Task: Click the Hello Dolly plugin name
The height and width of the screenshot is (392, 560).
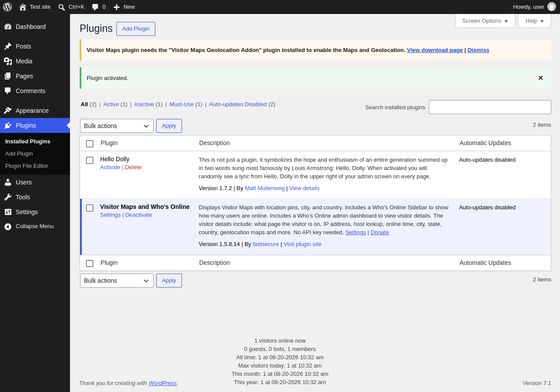Action: 115,159
